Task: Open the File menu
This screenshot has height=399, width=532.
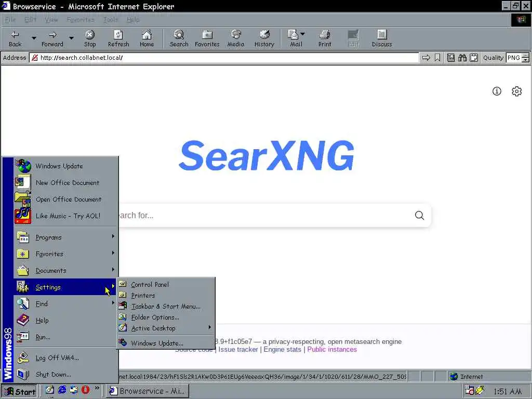Action: coord(10,20)
